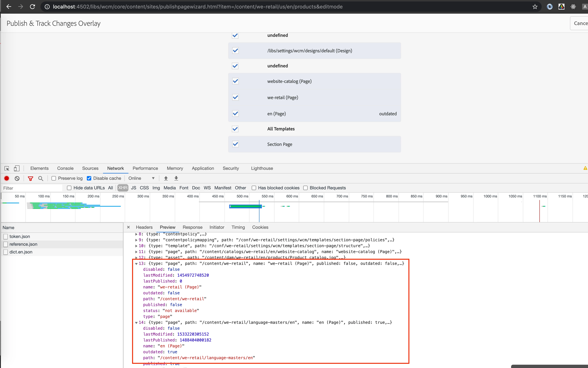This screenshot has width=588, height=368.
Task: Switch to the Console tab
Action: [65, 168]
